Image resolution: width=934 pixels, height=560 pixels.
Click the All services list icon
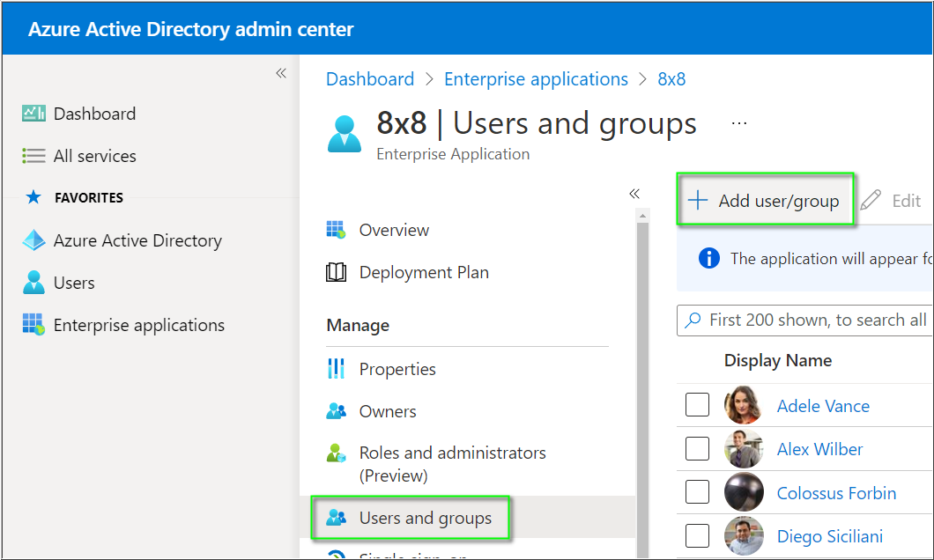[x=33, y=156]
